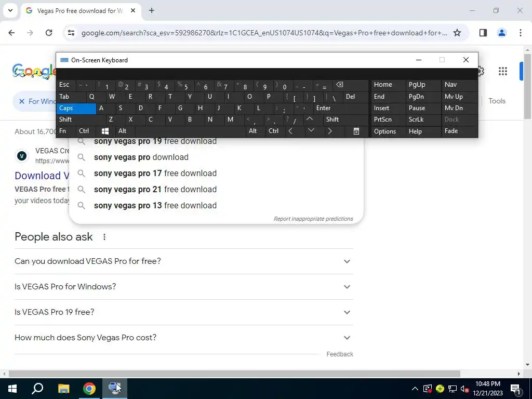Click Backspace key on On-Screen Keyboard
Viewport: 532px width, 399px height.
point(351,85)
